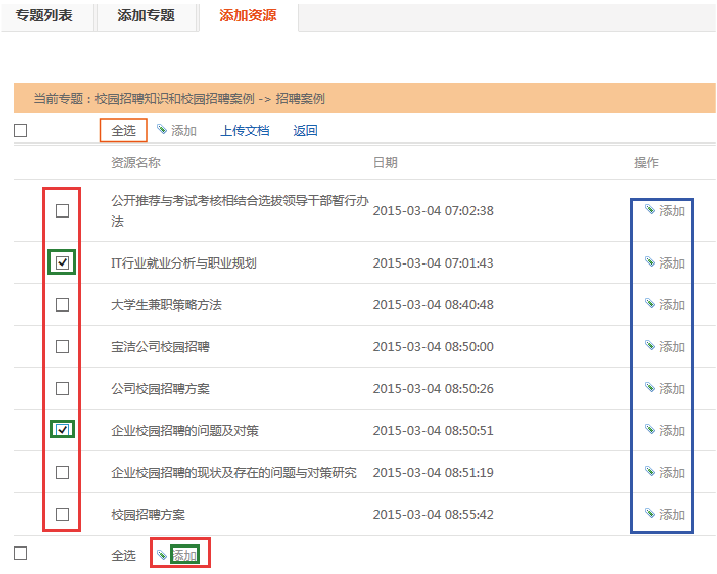Click the 添加 tag icon for 企业校园招聘的问题及对策
Screen dimensions: 717x574
650,430
